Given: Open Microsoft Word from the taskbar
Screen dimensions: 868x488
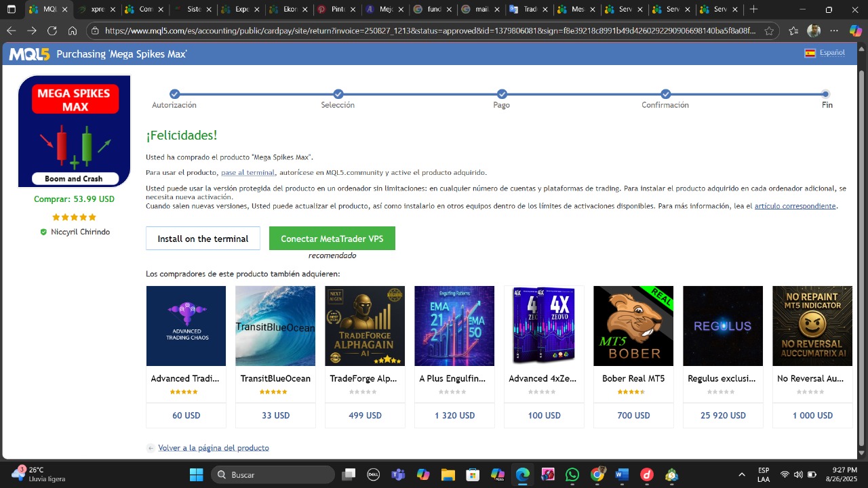Looking at the screenshot, I should pos(622,474).
